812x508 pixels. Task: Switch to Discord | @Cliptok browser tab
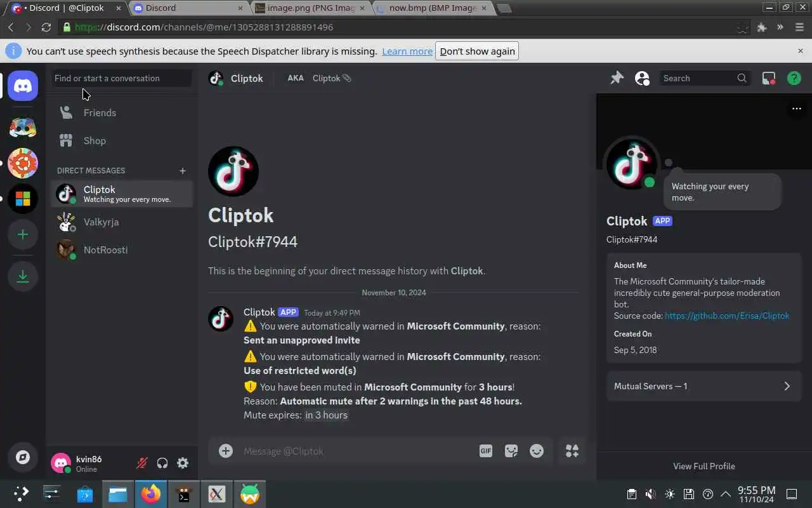67,8
